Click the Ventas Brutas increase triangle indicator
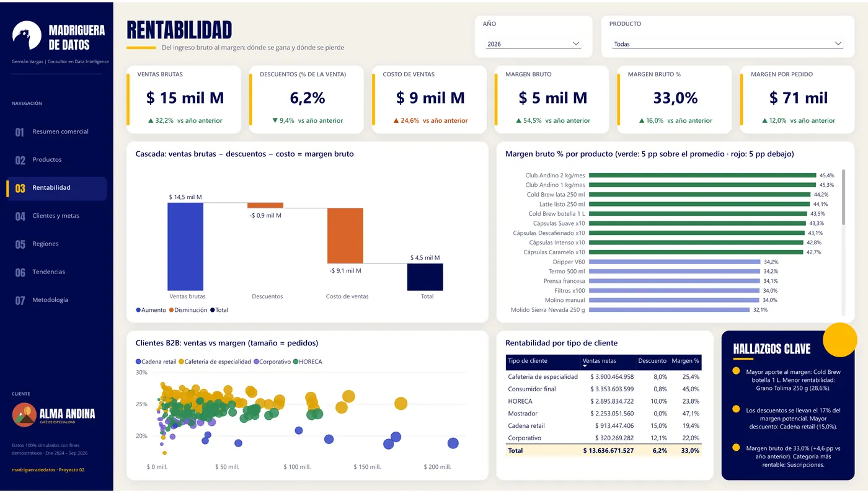Viewport: 868px width, 493px height. click(x=151, y=121)
